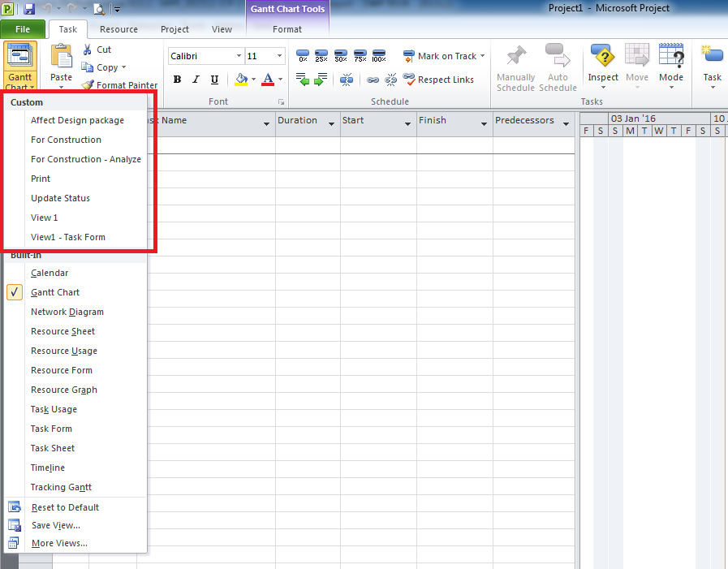Mark task as 100% complete
This screenshot has height=569, width=728.
(x=379, y=55)
